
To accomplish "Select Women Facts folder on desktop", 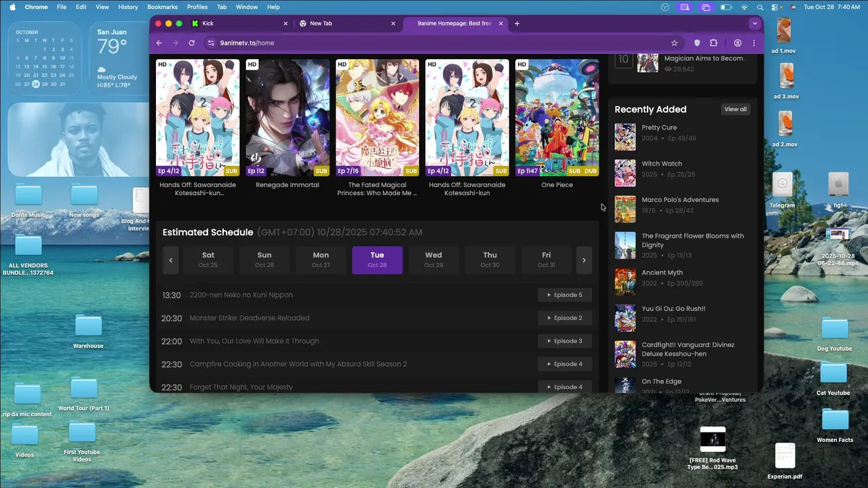I will pos(835,426).
